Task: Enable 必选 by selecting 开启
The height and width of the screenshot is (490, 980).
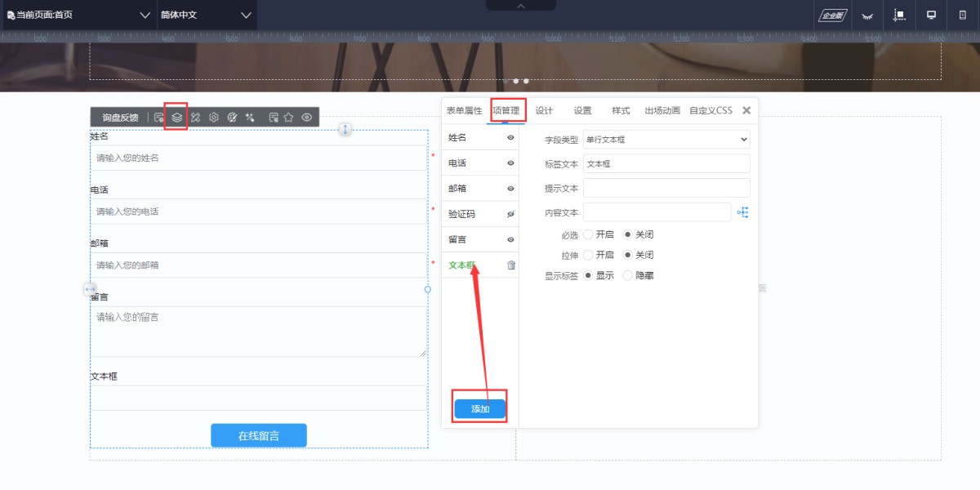Action: coord(589,234)
